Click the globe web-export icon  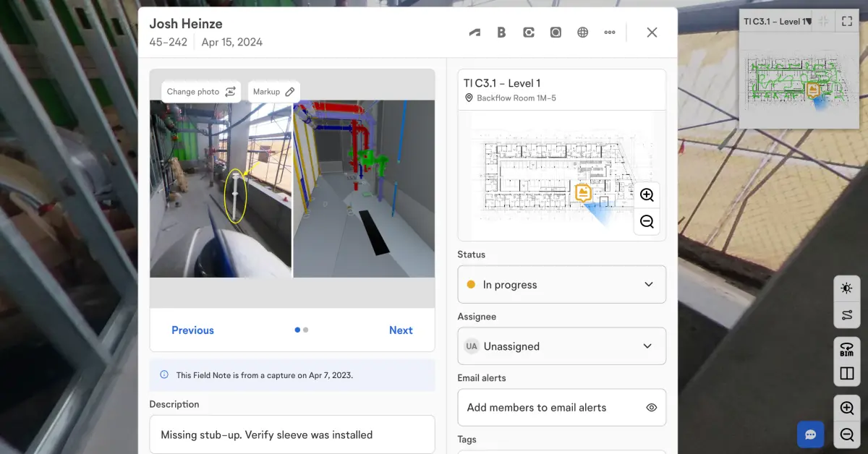(582, 32)
